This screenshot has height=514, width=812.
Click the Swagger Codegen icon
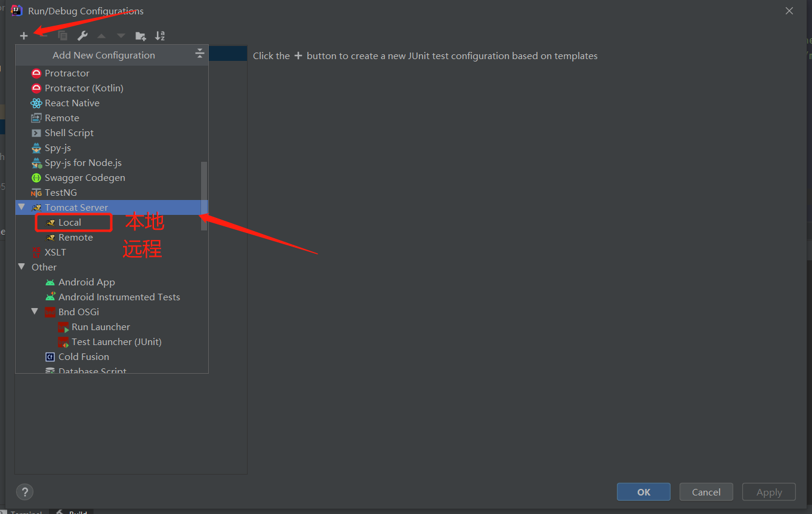coord(36,177)
